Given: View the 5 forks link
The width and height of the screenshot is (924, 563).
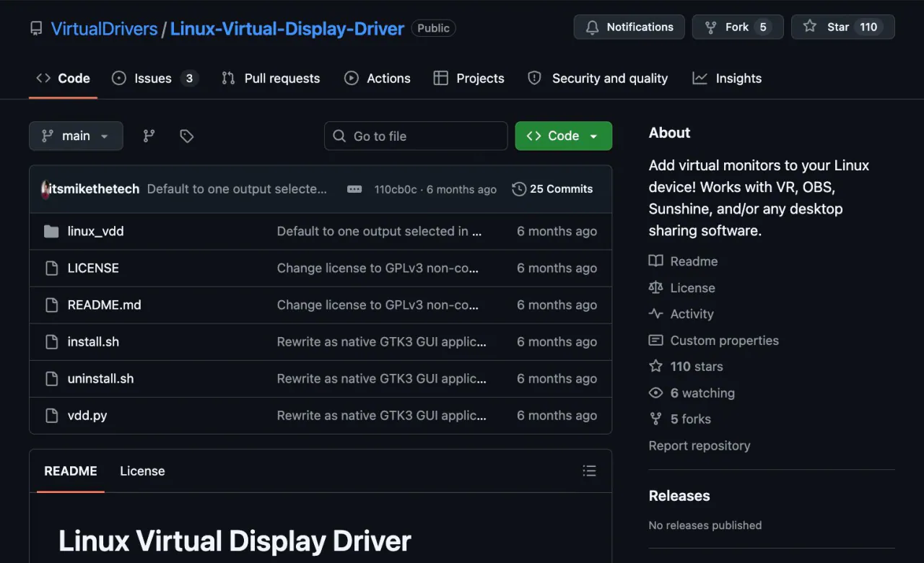Looking at the screenshot, I should tap(679, 419).
